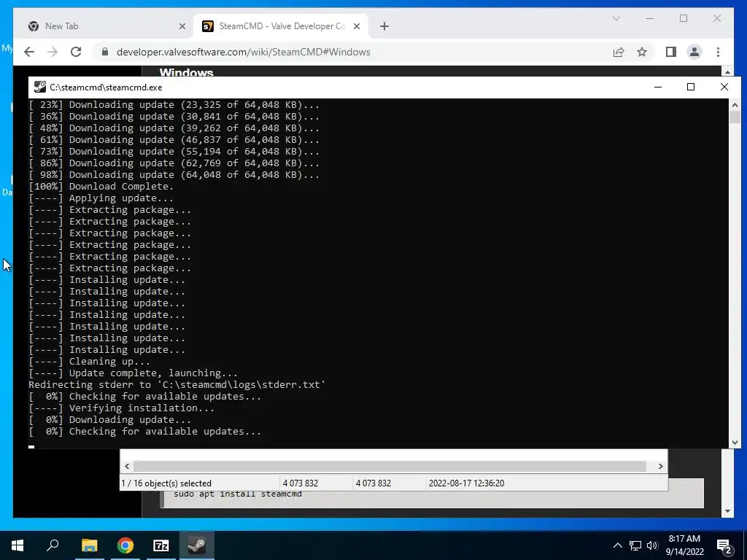Open 7-Zip from the taskbar
This screenshot has width=747, height=560.
tap(161, 545)
